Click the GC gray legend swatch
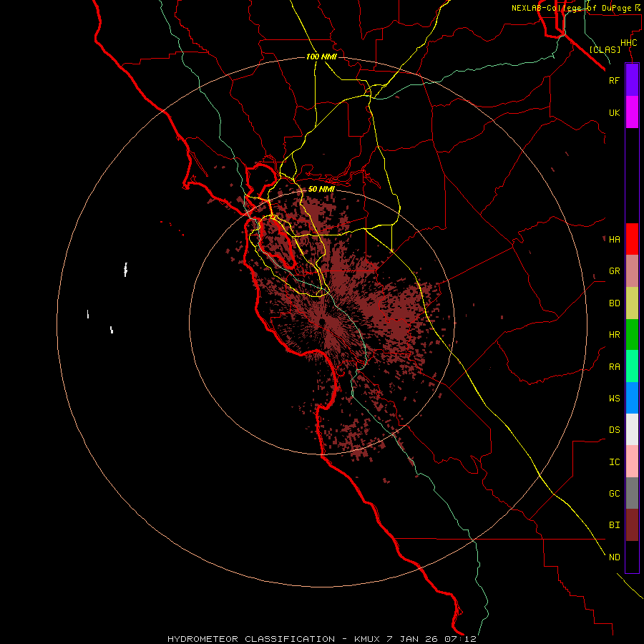The width and height of the screenshot is (644, 644). 632,493
